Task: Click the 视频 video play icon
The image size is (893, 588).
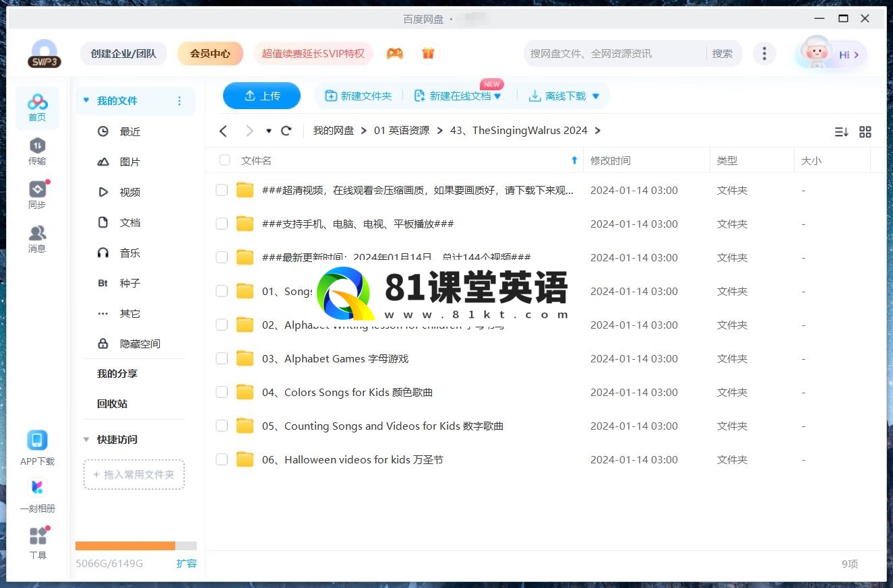Action: pyautogui.click(x=103, y=192)
